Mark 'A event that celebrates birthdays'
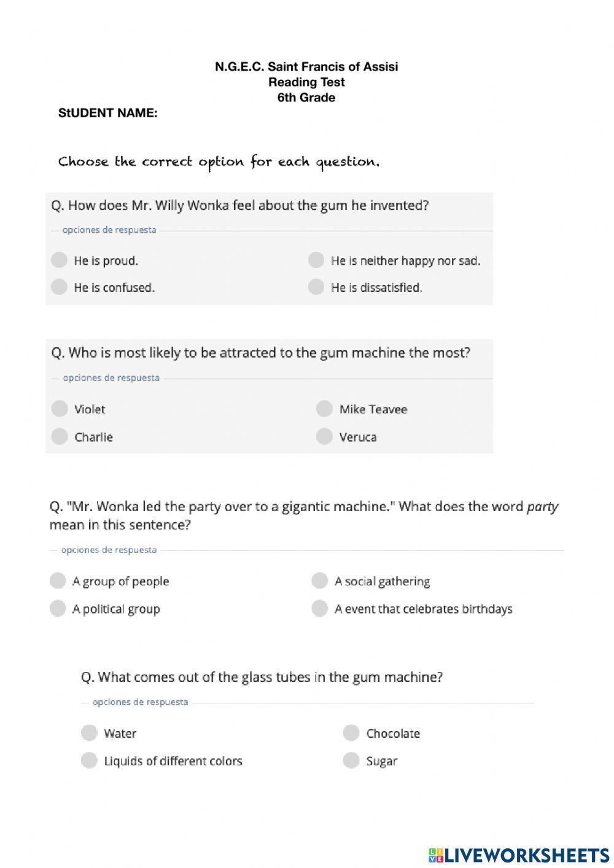This screenshot has width=614, height=868. (x=319, y=608)
